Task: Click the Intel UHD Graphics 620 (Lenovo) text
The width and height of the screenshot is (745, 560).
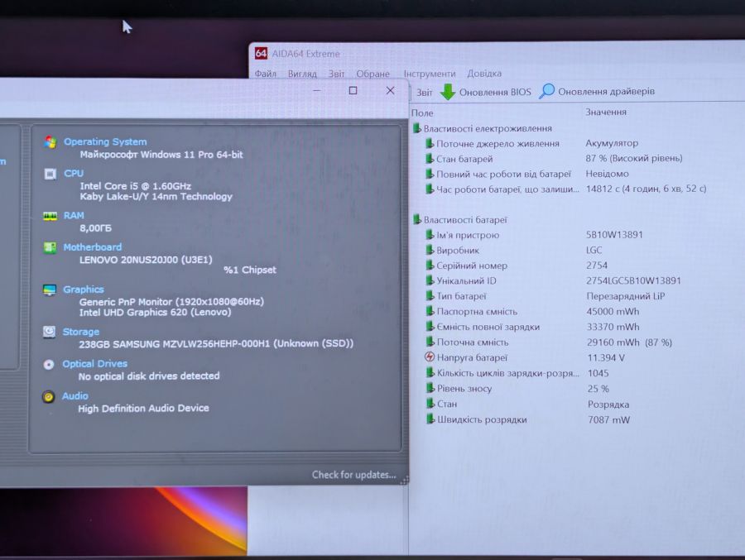Action: (156, 312)
